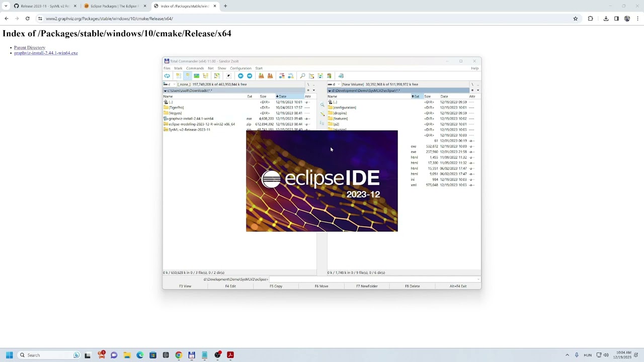The width and height of the screenshot is (644, 362).
Task: Sort left panel by Date column
Action: coord(289,97)
